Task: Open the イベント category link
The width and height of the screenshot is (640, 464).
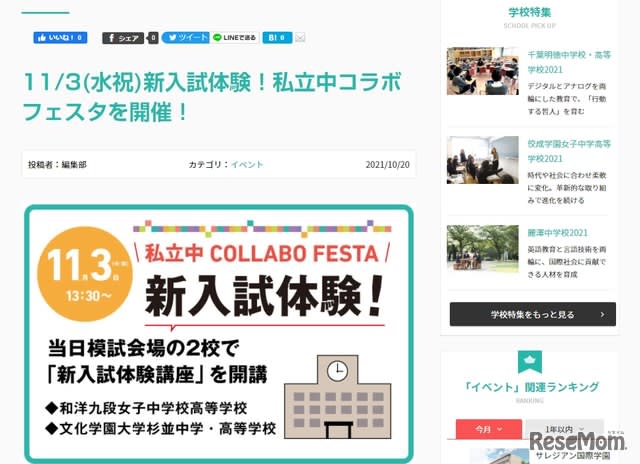Action: (x=247, y=164)
